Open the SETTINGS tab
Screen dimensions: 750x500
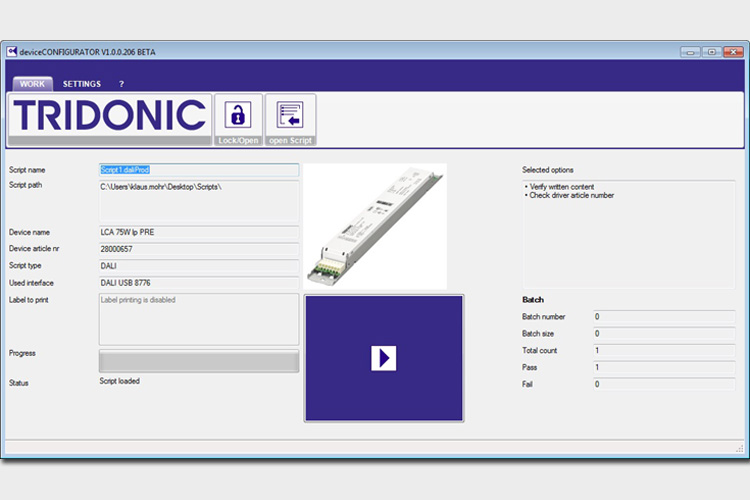(82, 84)
